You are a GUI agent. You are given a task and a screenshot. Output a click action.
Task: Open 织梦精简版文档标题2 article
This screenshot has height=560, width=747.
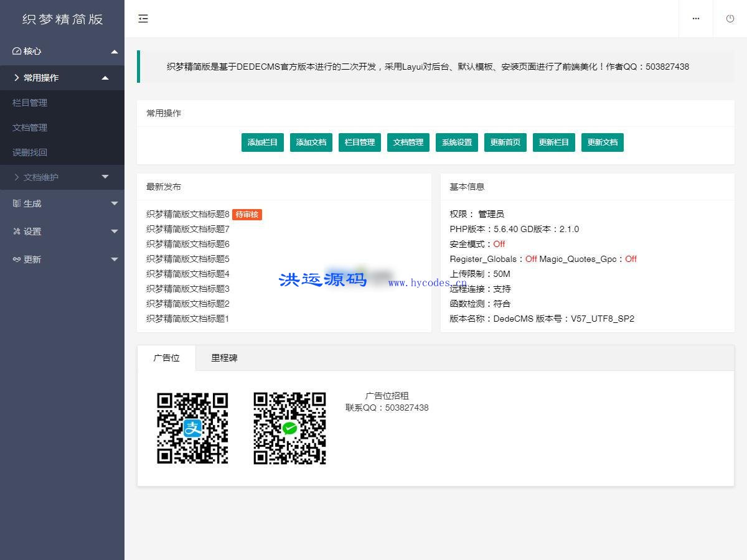point(188,304)
